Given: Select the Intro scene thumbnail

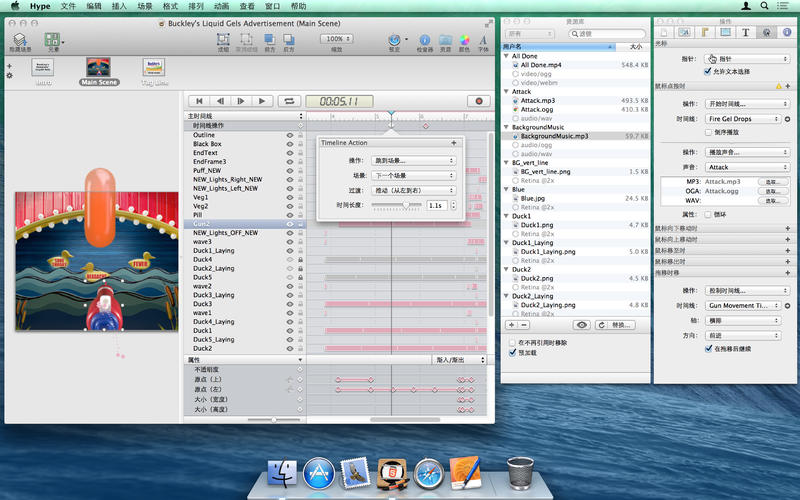Looking at the screenshot, I should [42, 67].
